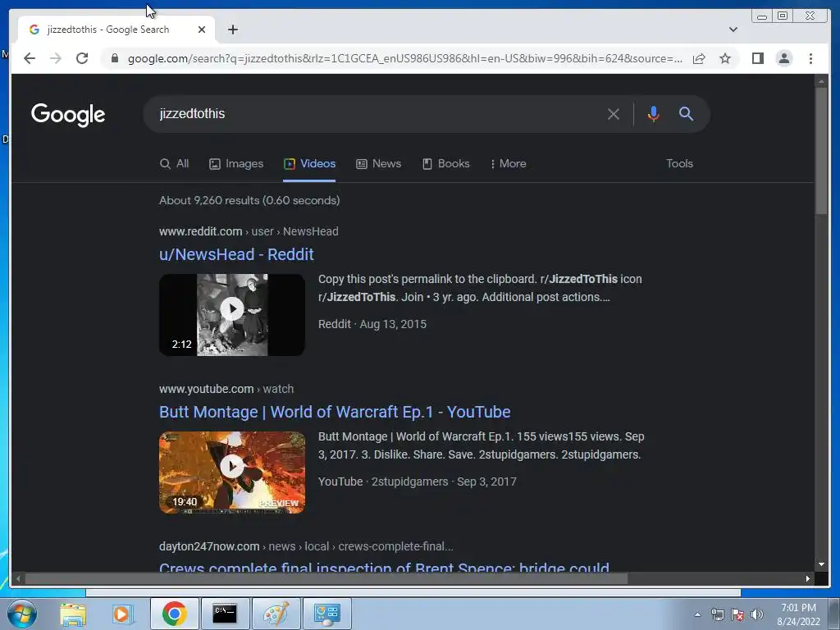Open the u/NewsHead - Reddit result
This screenshot has width=840, height=630.
point(236,254)
